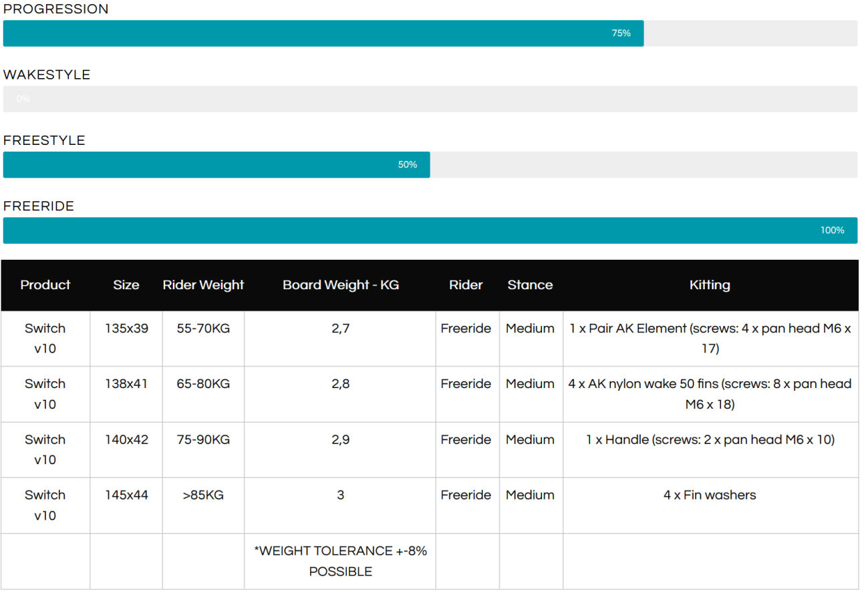This screenshot has height=595, width=868.
Task: Click the Rider Weight column header
Action: [203, 285]
